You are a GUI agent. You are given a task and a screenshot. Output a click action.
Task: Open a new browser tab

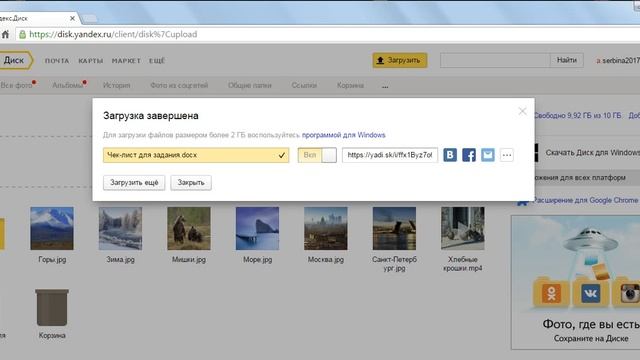[89, 18]
